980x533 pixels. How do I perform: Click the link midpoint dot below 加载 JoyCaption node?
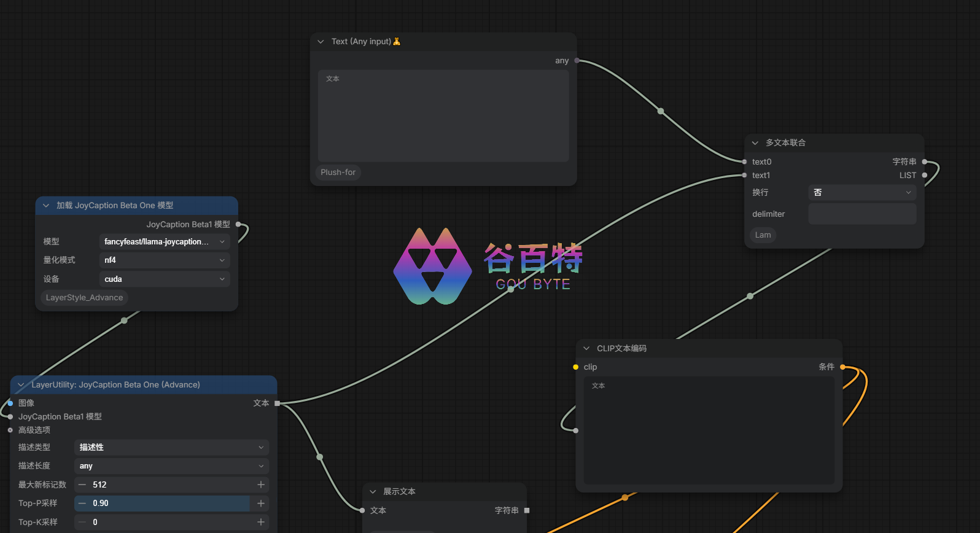(x=124, y=321)
